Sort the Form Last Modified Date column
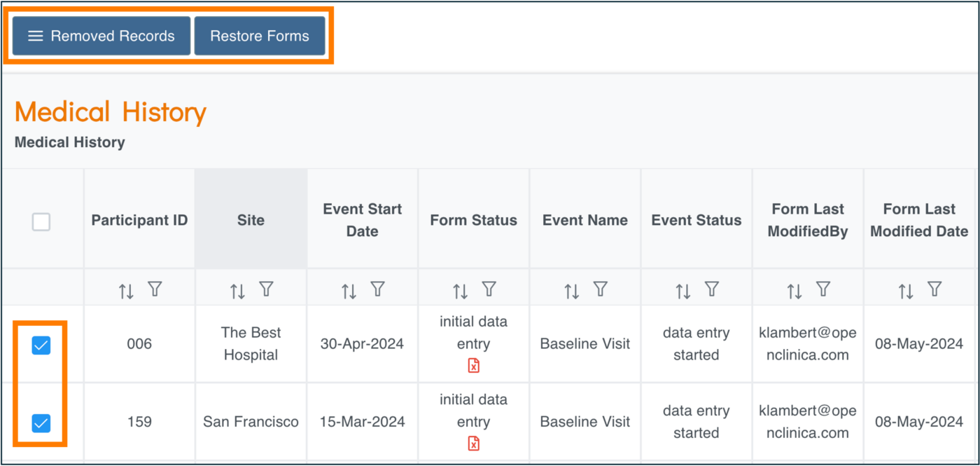Viewport: 980px width, 466px height. click(906, 289)
